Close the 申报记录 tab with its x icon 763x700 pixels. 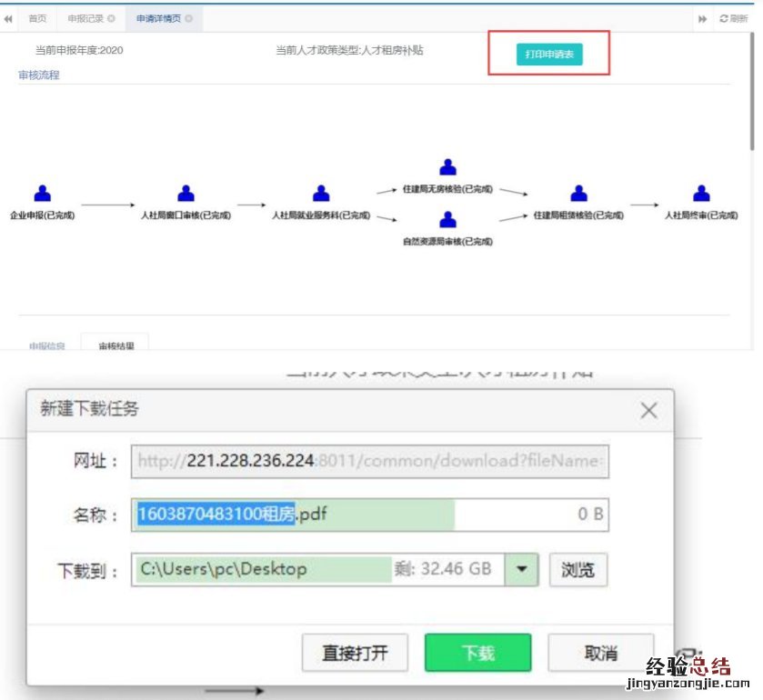coord(112,18)
